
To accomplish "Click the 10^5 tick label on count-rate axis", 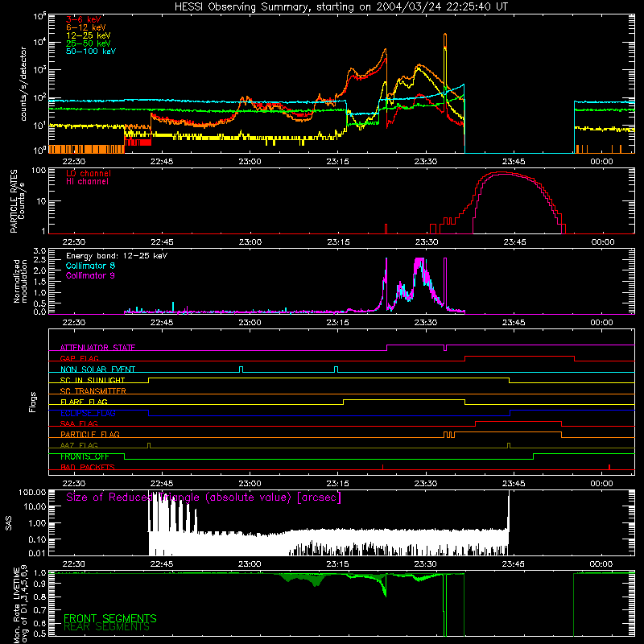I will [39, 17].
